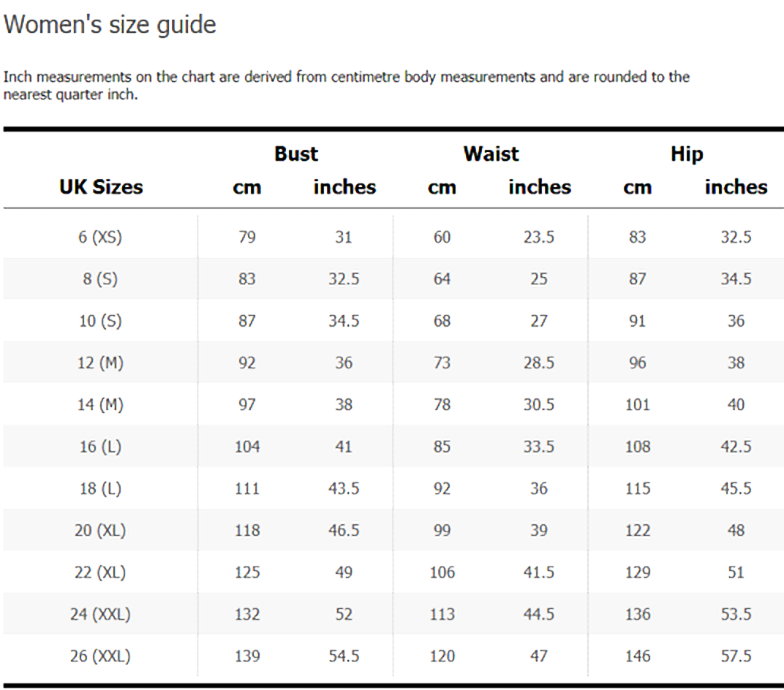The width and height of the screenshot is (784, 690).
Task: Click the Bust column group header
Action: coord(296,154)
